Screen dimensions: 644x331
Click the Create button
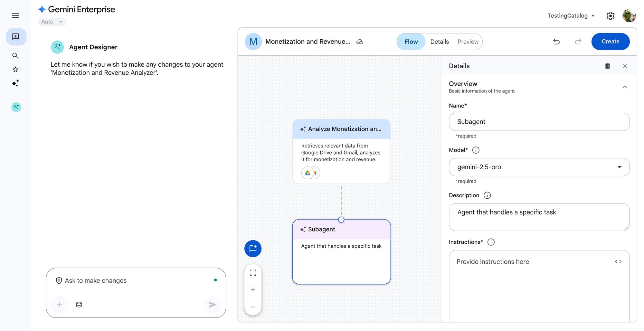point(610,42)
